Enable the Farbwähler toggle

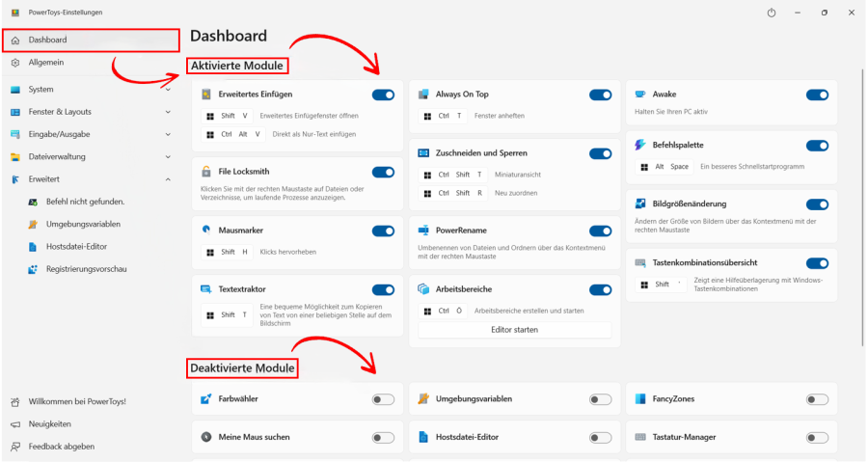[383, 399]
